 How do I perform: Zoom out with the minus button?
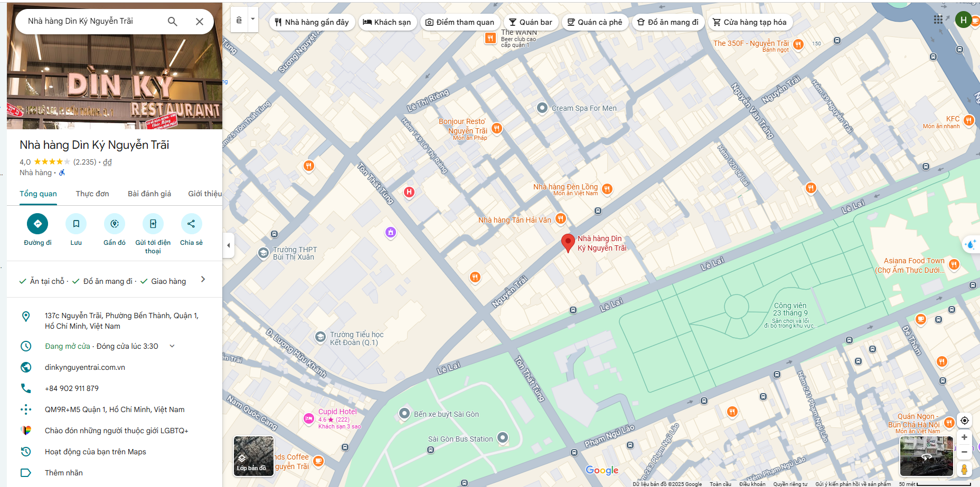point(964,452)
